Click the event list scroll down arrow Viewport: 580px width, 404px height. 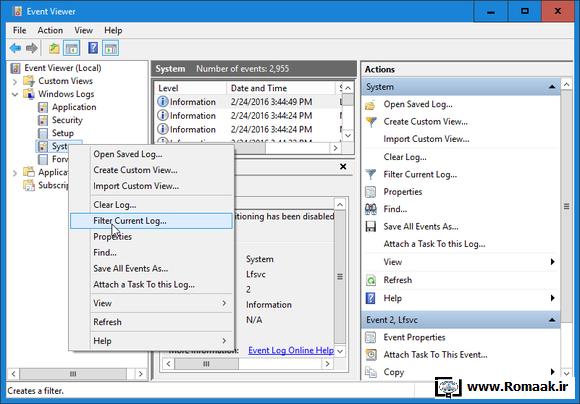[348, 135]
